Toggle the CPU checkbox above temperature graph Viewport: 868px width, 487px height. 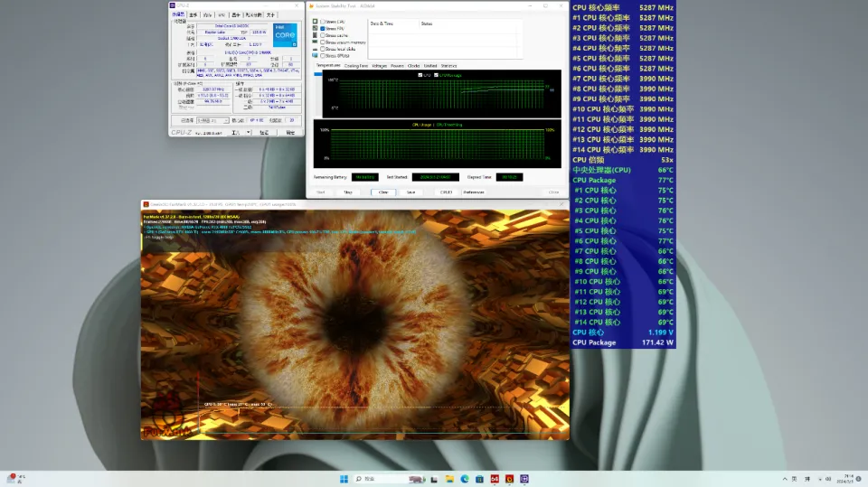(420, 75)
